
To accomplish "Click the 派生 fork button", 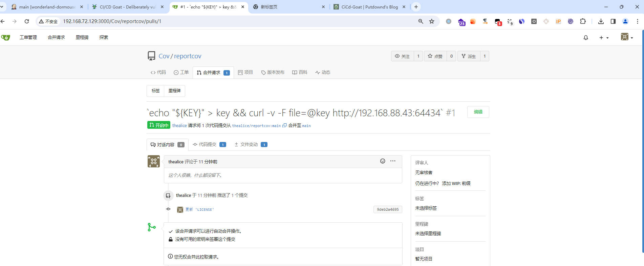I will click(x=469, y=56).
